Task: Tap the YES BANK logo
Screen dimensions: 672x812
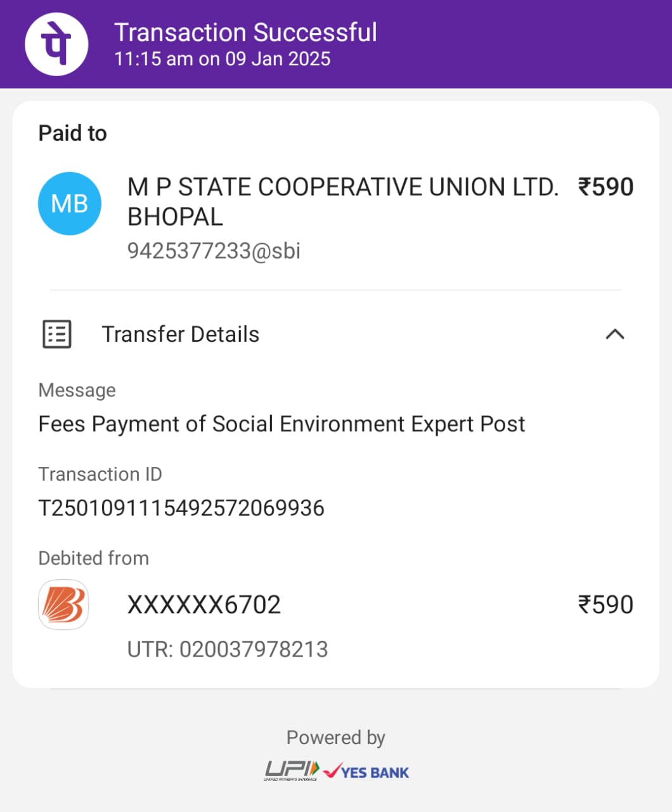Action: (366, 771)
